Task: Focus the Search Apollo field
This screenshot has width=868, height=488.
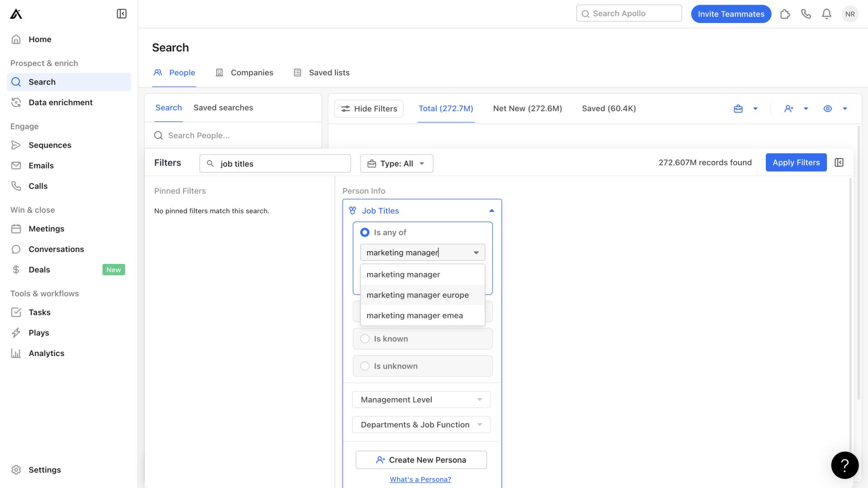Action: pos(629,14)
